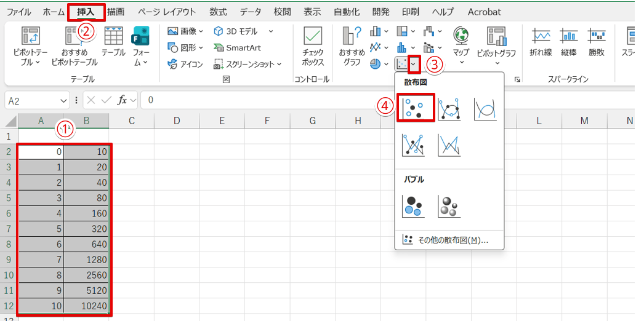Image resolution: width=644 pixels, height=321 pixels.
Task: Select scatter with smooth lines only
Action: 485,109
